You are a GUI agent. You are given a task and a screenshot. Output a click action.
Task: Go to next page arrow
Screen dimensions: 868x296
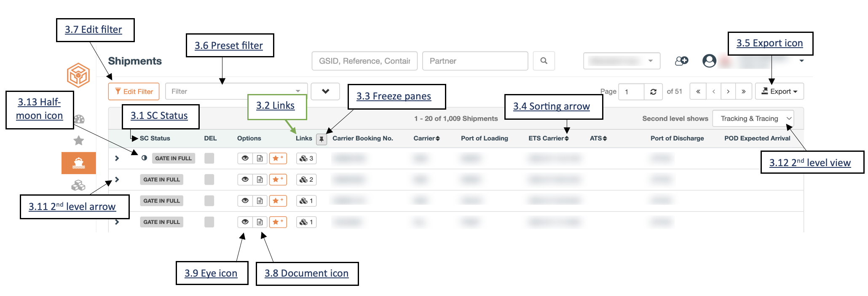tap(728, 91)
